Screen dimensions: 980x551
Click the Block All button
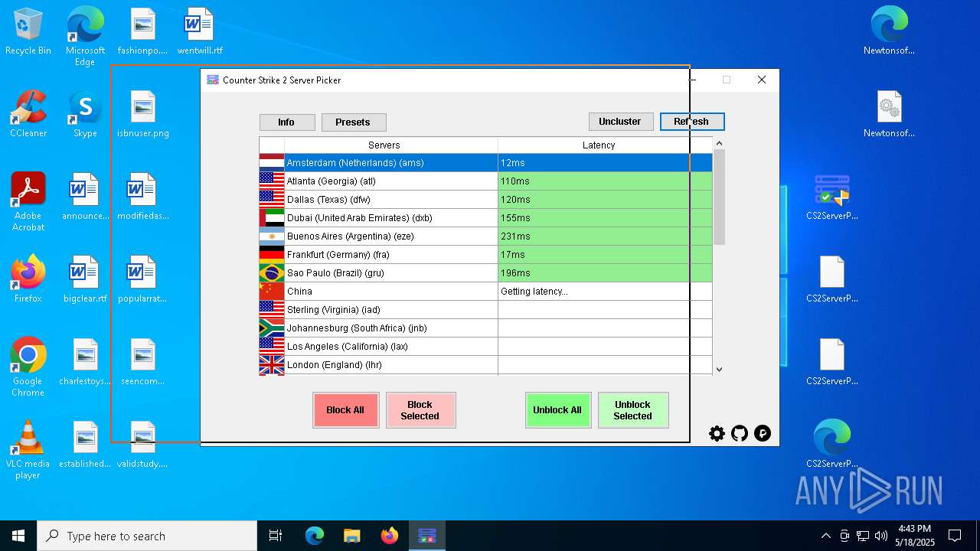coord(345,410)
